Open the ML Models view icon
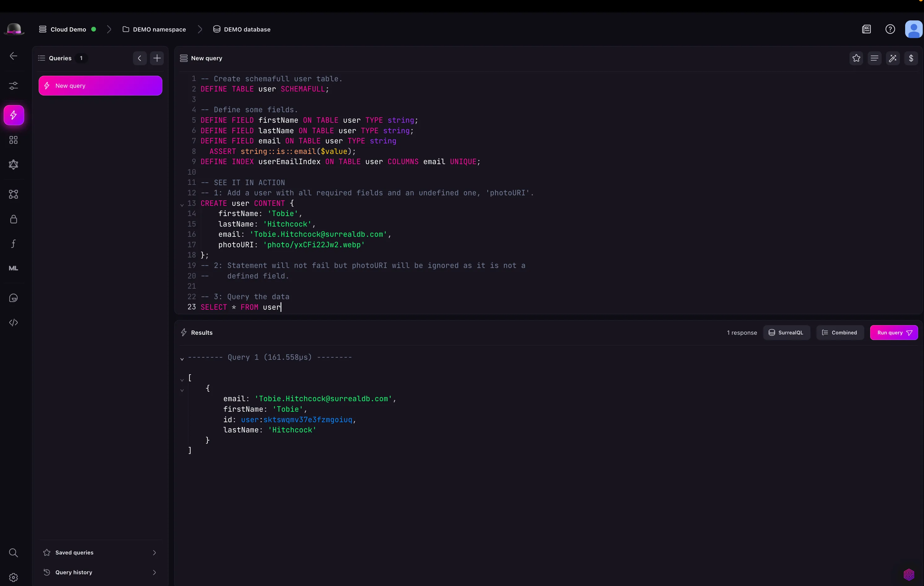The image size is (924, 586). (x=13, y=268)
